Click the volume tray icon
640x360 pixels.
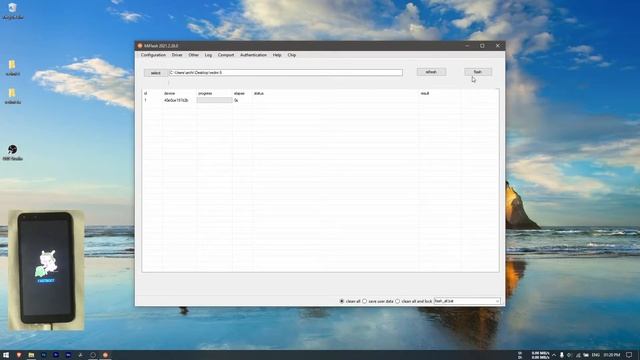click(569, 355)
